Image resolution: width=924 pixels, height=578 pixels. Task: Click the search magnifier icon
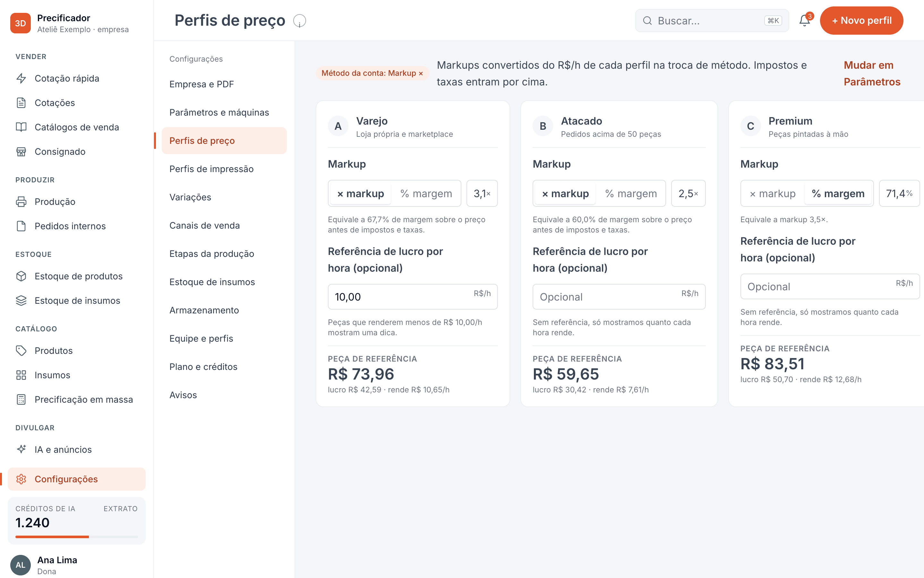647,21
